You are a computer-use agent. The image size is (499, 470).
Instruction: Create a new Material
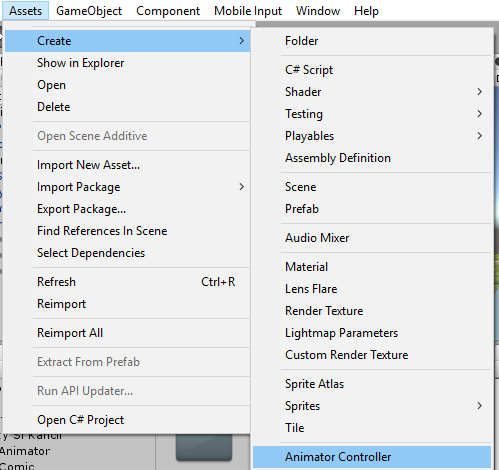click(x=372, y=267)
